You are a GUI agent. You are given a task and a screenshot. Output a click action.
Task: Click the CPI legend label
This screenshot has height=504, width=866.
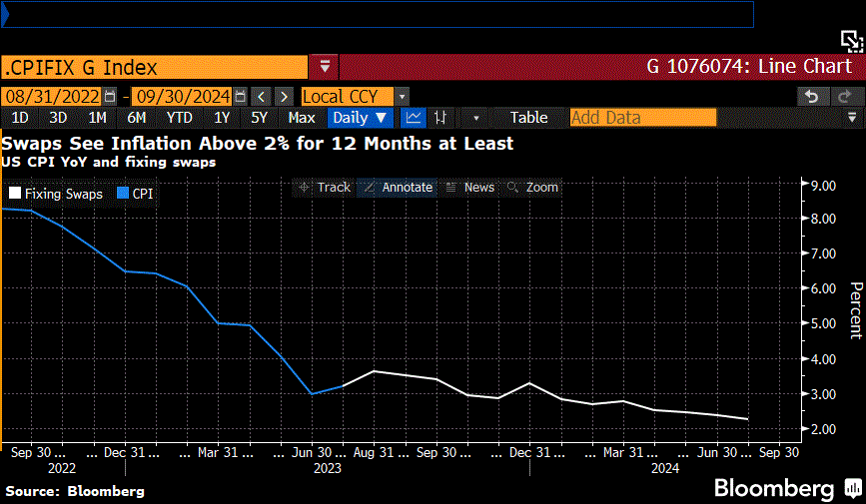[x=143, y=194]
